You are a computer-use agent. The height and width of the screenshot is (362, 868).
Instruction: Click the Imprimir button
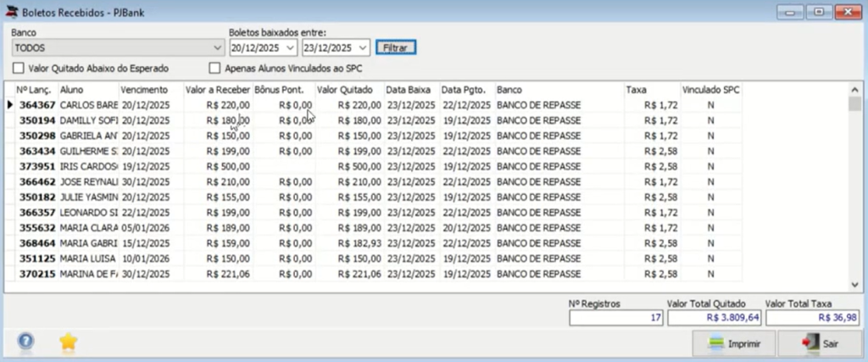[734, 343]
